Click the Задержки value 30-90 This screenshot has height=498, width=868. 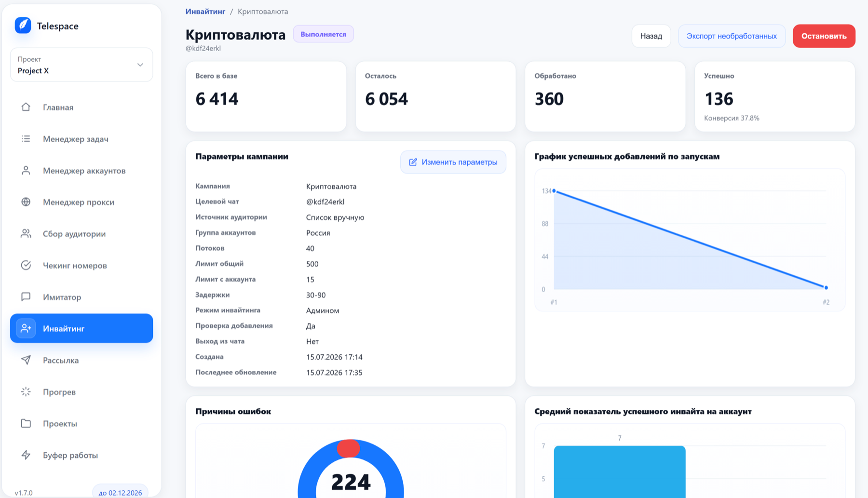pyautogui.click(x=316, y=295)
